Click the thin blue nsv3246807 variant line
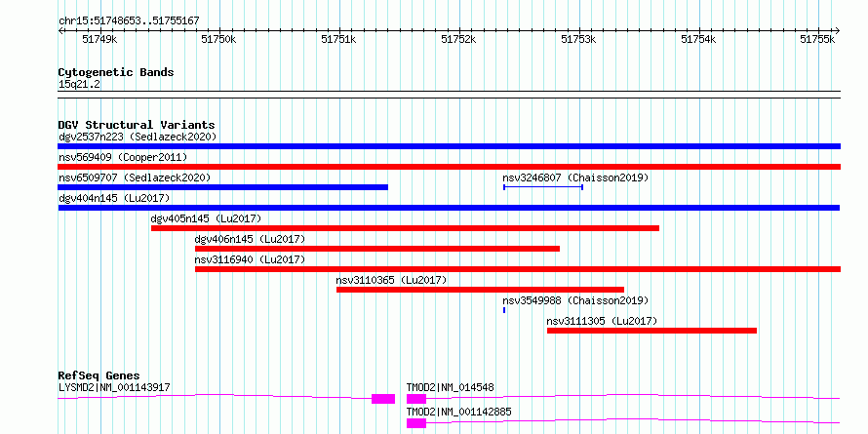This screenshot has width=868, height=434. 543,187
